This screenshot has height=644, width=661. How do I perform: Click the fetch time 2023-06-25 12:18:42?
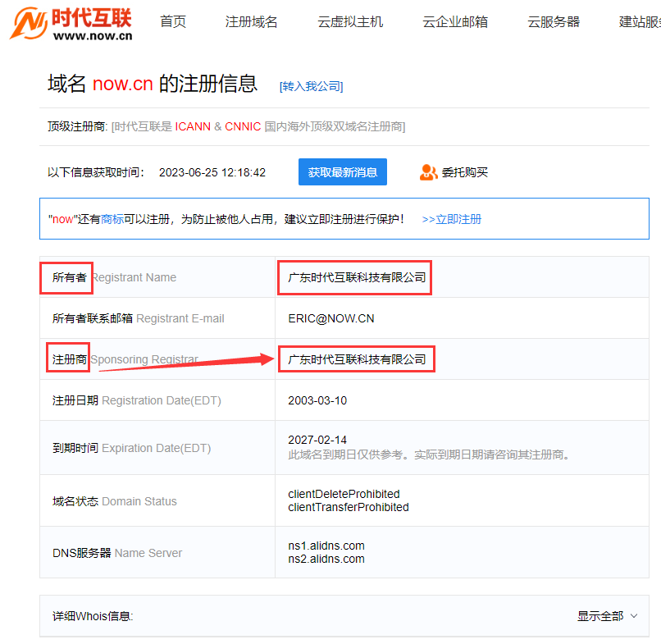[212, 172]
